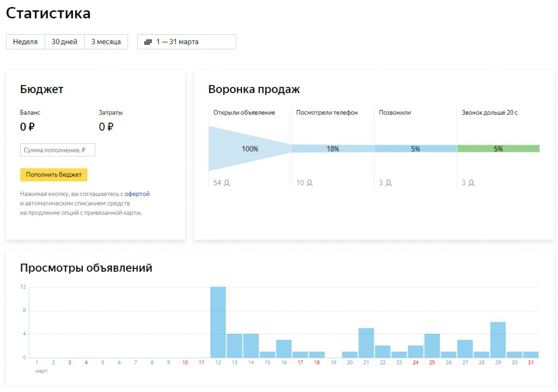Switch to the 30 дней period
The height and width of the screenshot is (392, 558).
(64, 42)
